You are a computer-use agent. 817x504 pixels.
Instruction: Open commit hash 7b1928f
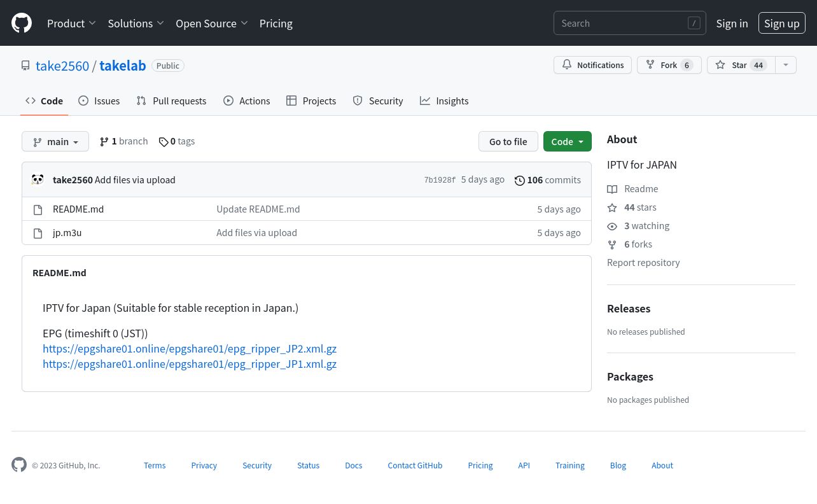click(x=440, y=180)
